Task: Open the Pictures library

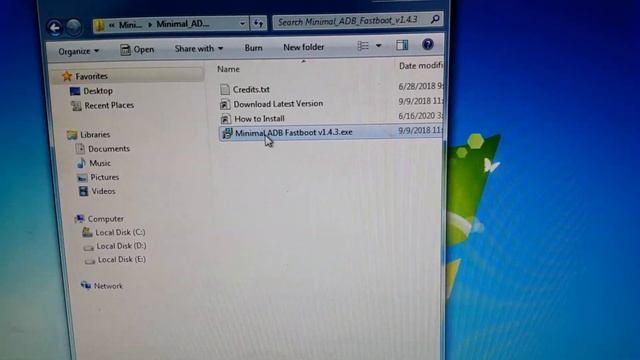Action: [x=104, y=177]
